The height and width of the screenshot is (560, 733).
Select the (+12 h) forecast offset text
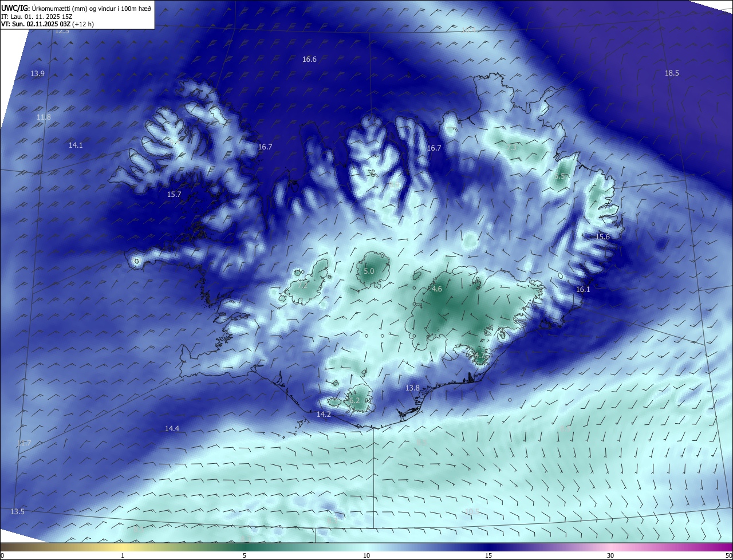pos(84,24)
